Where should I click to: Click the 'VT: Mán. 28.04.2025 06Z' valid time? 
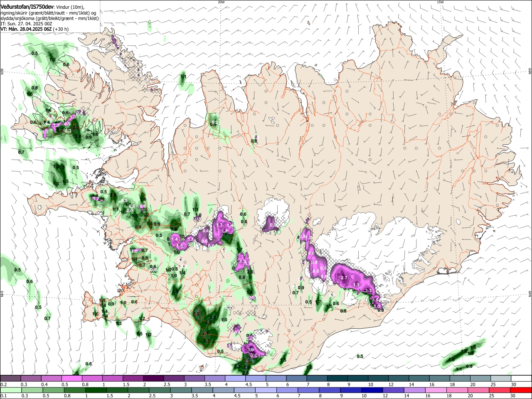click(26, 29)
